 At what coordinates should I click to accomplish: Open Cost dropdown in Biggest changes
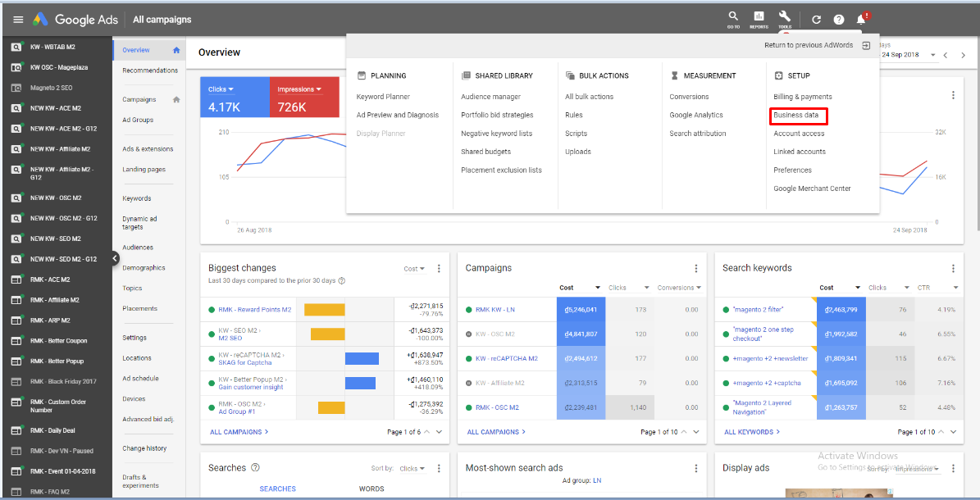pos(414,269)
